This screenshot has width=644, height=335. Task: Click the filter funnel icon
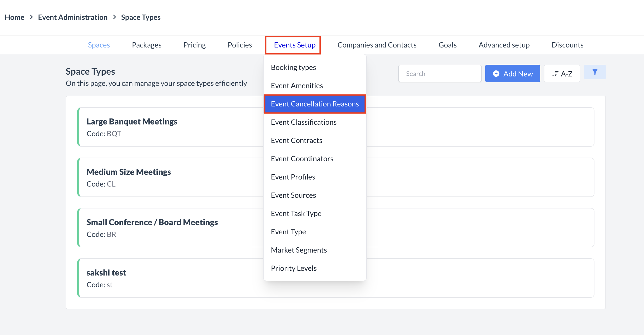point(595,72)
